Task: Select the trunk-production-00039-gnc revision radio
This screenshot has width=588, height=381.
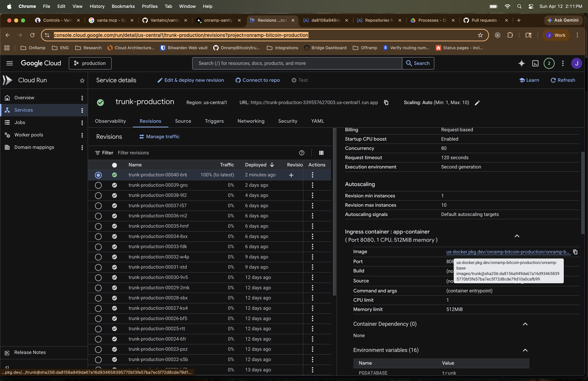Action: tap(98, 185)
